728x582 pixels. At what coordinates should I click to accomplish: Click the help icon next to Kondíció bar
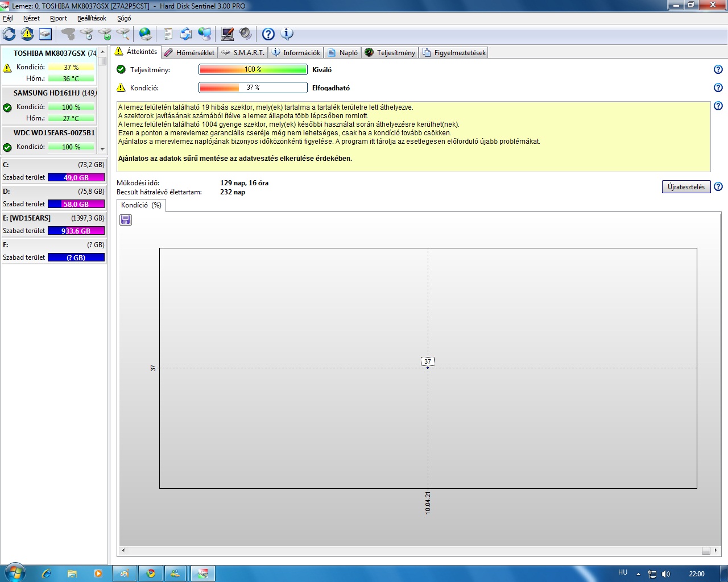pyautogui.click(x=718, y=88)
